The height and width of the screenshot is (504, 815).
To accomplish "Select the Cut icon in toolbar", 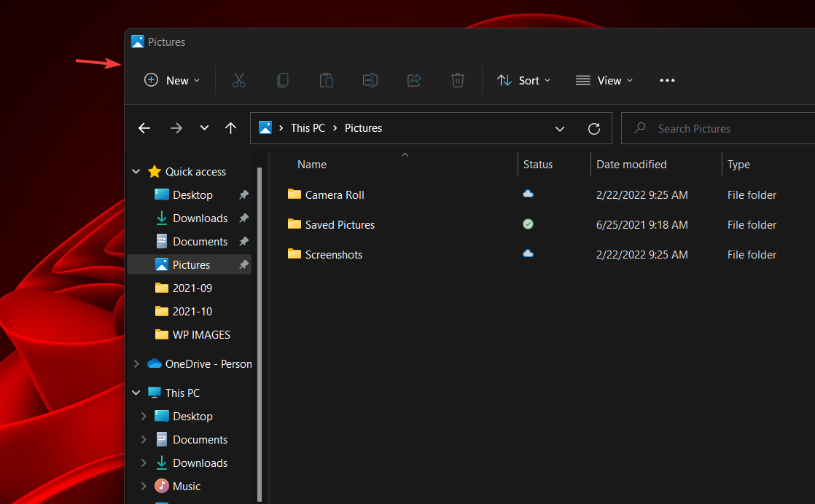I will pos(239,80).
